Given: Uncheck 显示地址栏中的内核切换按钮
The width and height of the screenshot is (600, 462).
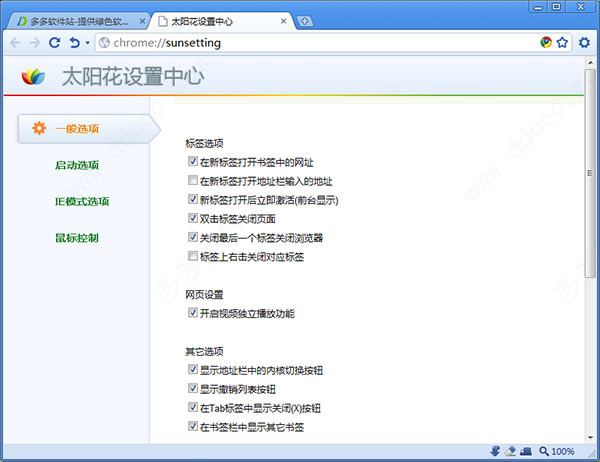Looking at the screenshot, I should [193, 369].
